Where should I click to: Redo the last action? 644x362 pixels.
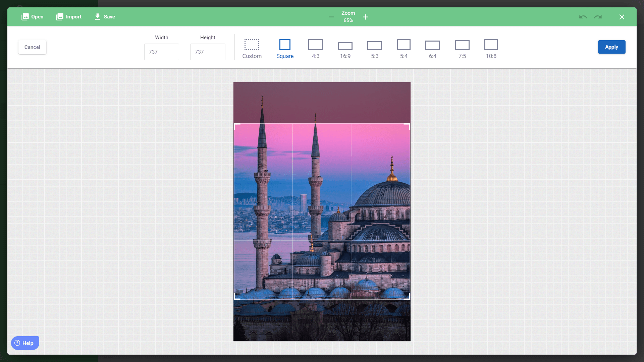coord(598,17)
